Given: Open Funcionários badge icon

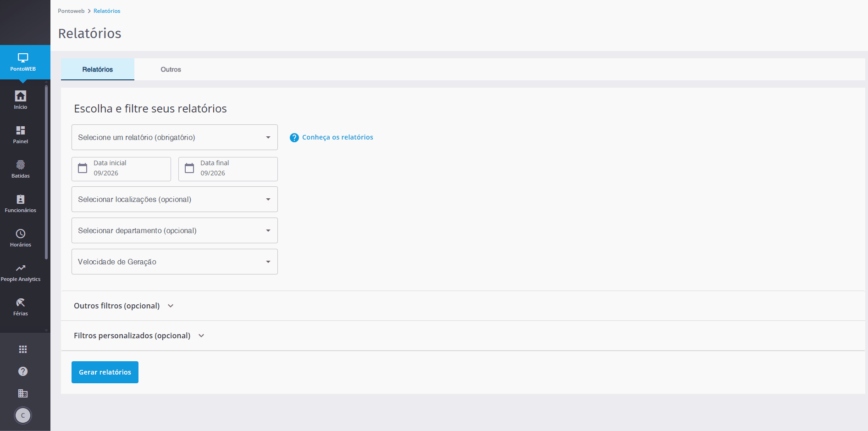Looking at the screenshot, I should click(21, 199).
